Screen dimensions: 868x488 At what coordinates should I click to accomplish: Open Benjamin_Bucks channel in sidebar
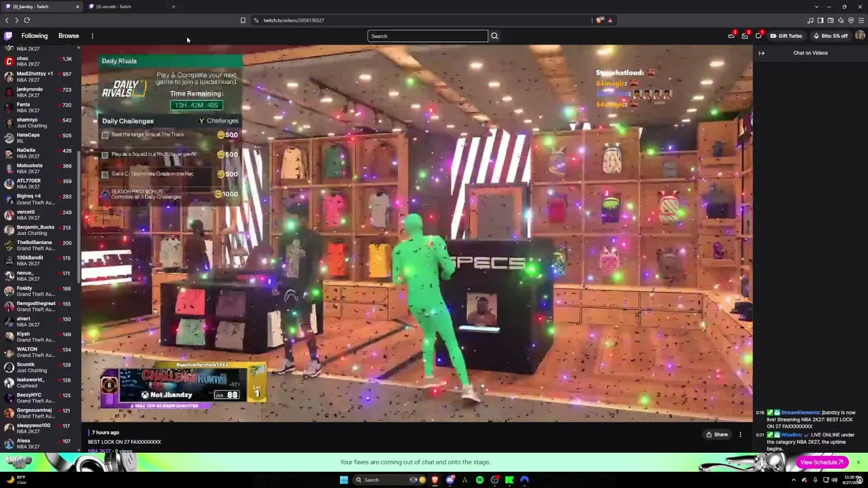(39, 230)
